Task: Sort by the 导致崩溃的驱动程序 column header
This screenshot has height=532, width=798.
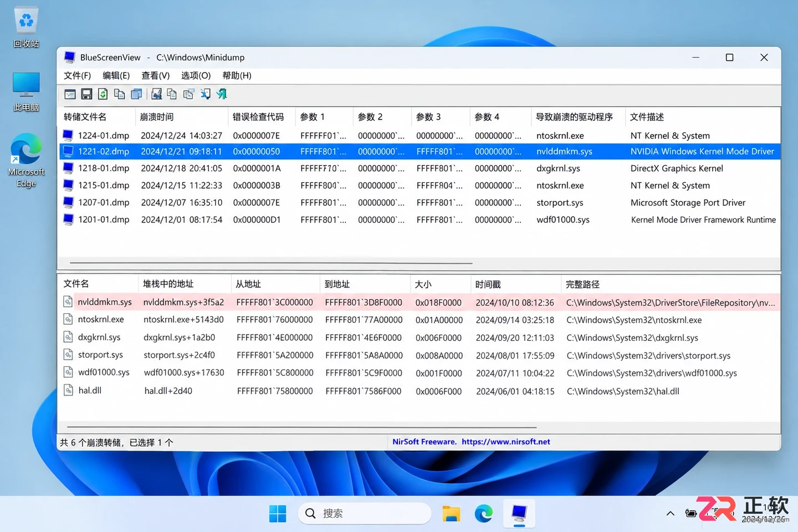Action: coord(578,117)
